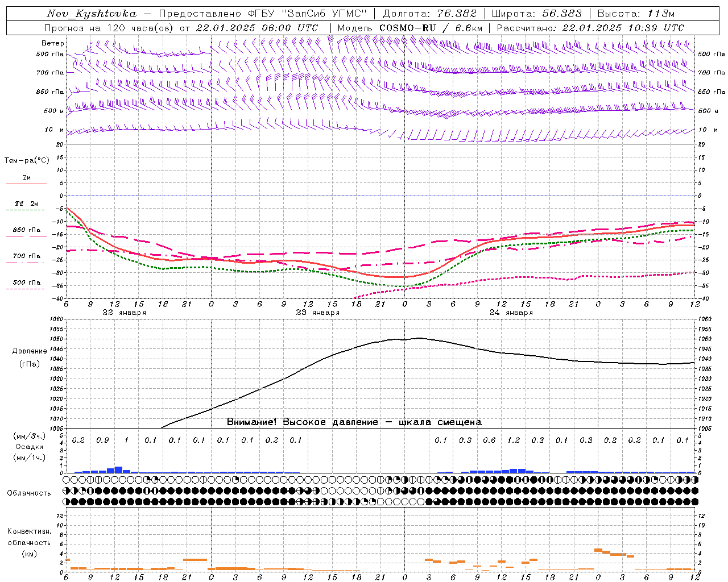This screenshot has width=728, height=582.
Task: Select the 850 гПа temperature legend entry
Action: tap(27, 230)
